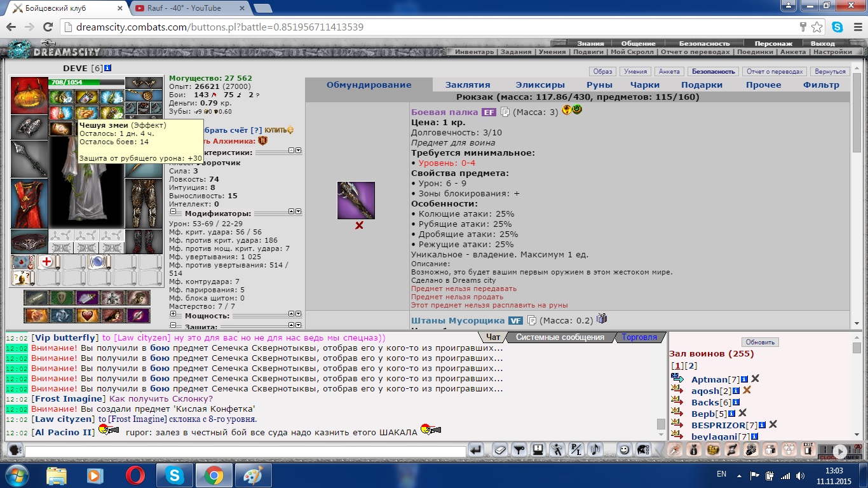This screenshot has width=868, height=488.
Task: Go to page [2] of player list
Action: click(x=693, y=366)
